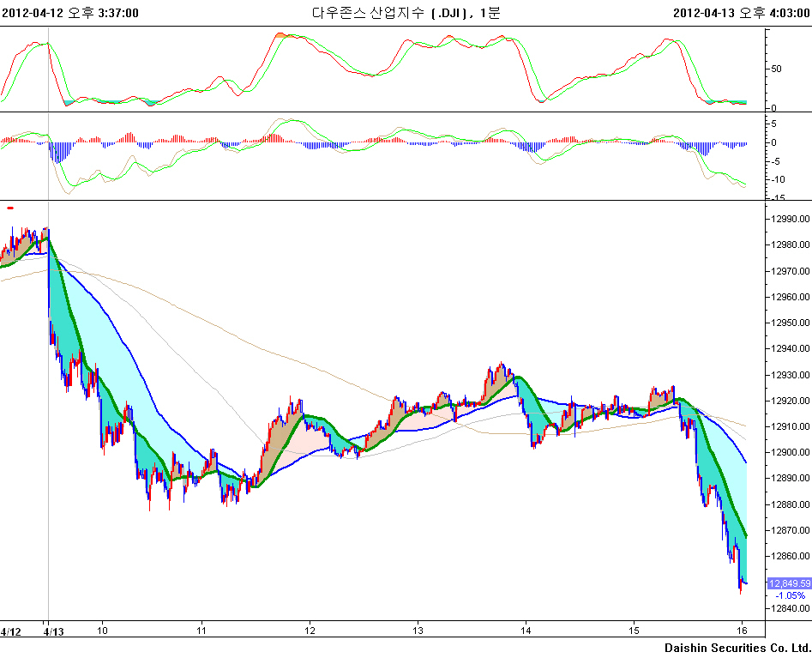Click the small red marker above the price chart
This screenshot has height=658, width=812.
pyautogui.click(x=10, y=208)
